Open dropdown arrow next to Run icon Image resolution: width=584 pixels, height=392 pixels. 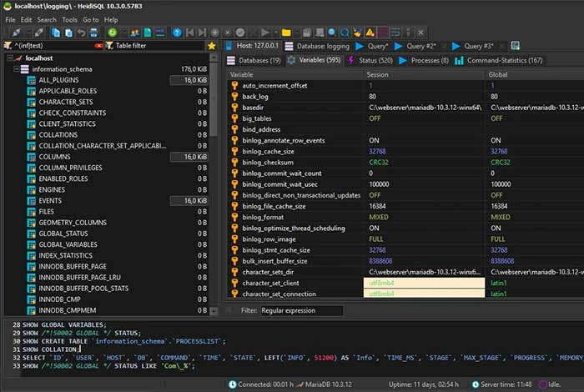[276, 33]
